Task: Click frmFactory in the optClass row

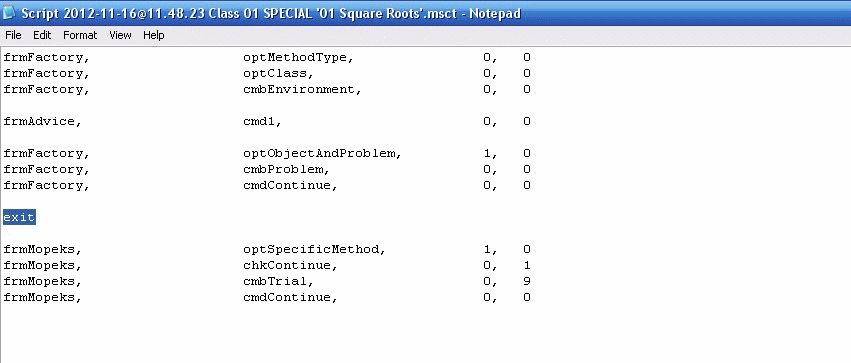Action: [46, 73]
